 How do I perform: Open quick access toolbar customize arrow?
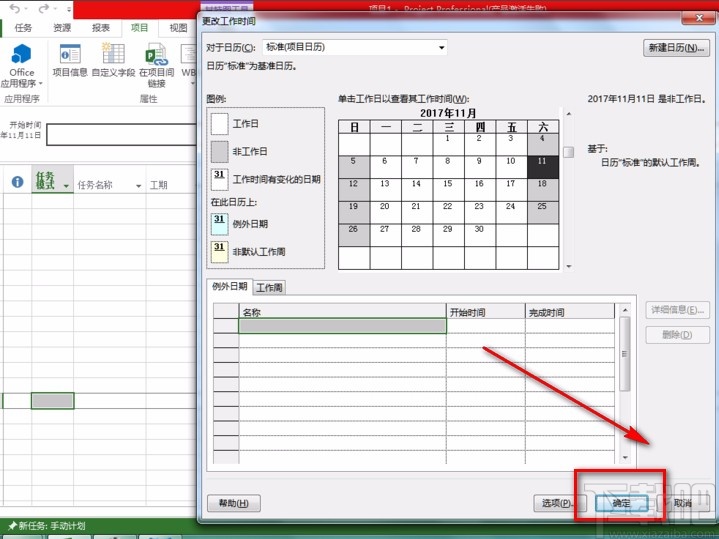tap(69, 9)
